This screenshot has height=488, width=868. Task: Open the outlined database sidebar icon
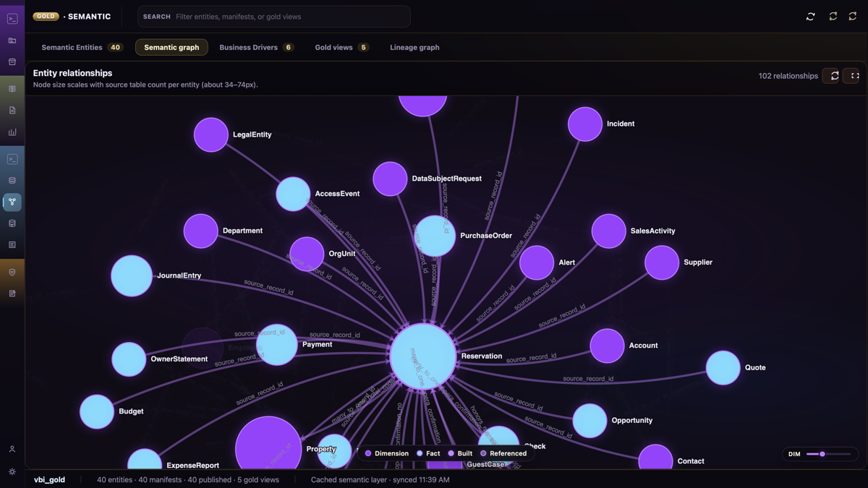(12, 180)
